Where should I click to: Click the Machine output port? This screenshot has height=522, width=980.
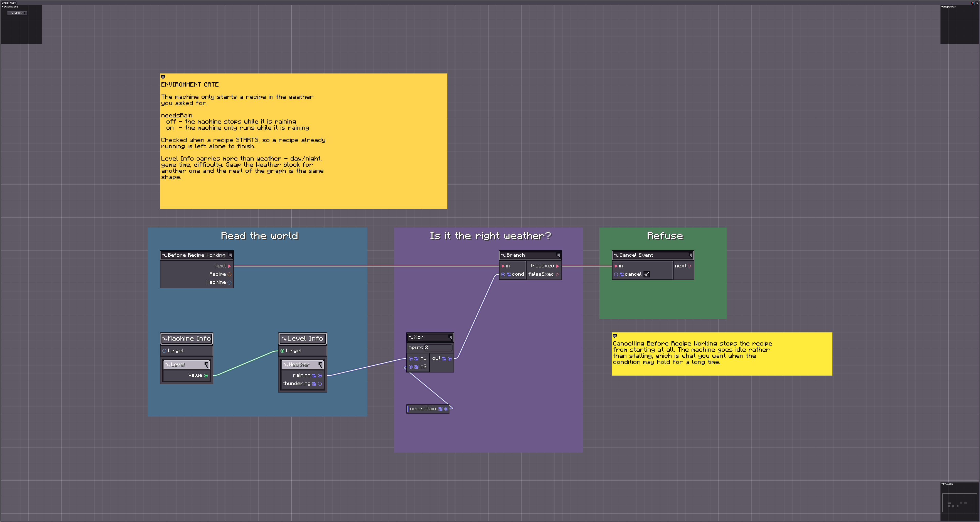coord(229,283)
